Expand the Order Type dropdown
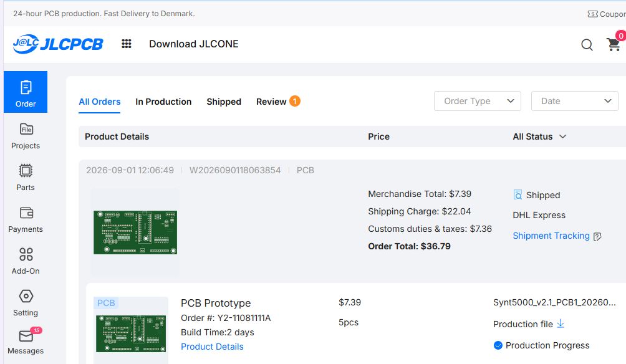This screenshot has width=626, height=364. (478, 101)
